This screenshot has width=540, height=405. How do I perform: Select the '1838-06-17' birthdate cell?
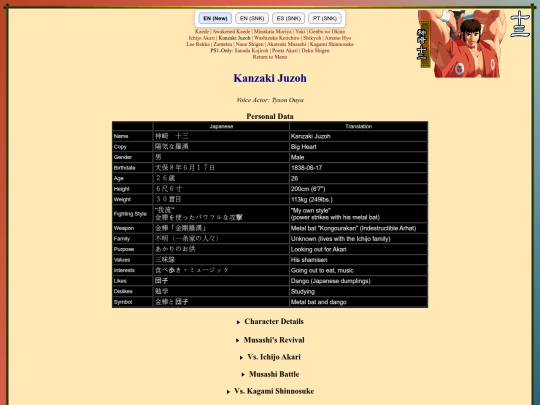click(358, 168)
